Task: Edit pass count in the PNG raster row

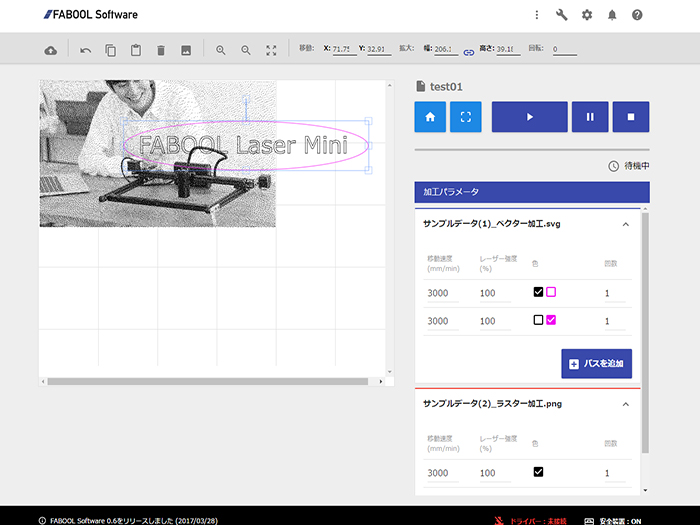Action: tap(615, 473)
